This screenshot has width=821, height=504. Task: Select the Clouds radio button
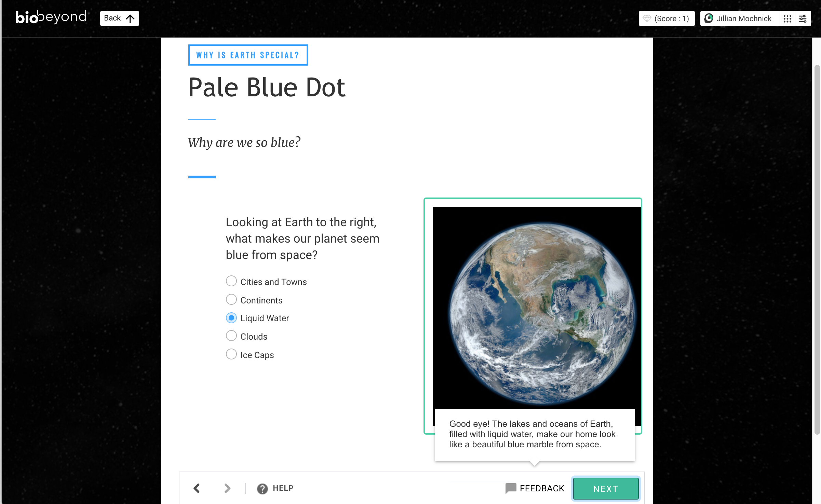click(x=231, y=336)
